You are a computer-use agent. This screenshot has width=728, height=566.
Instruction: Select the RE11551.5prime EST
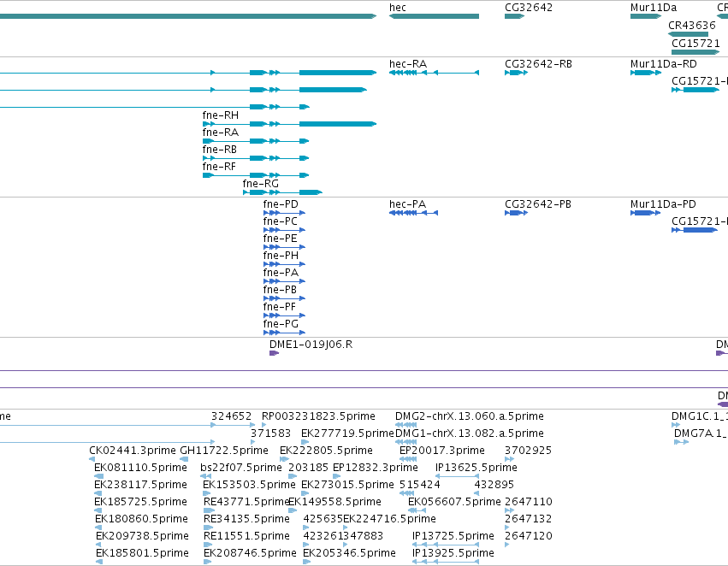(207, 545)
